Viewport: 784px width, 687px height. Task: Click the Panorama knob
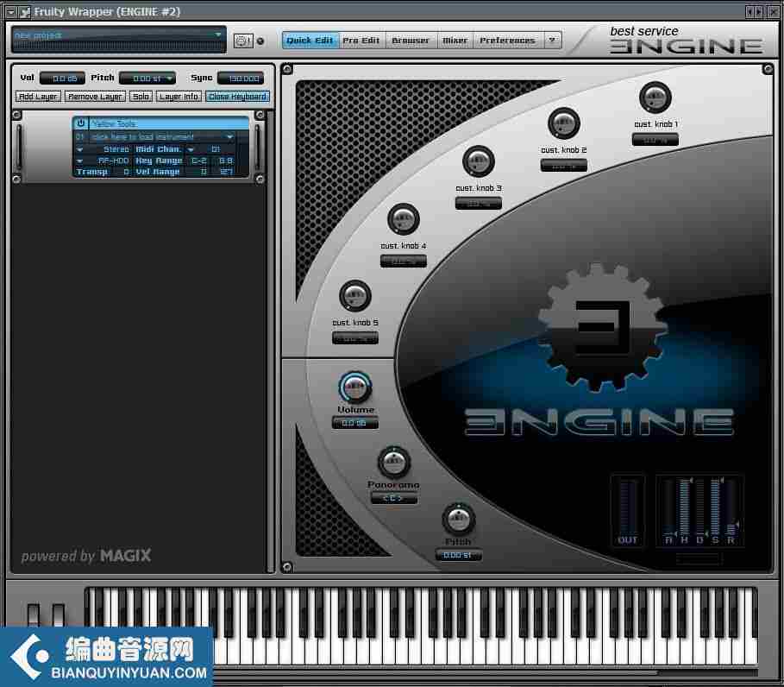393,462
